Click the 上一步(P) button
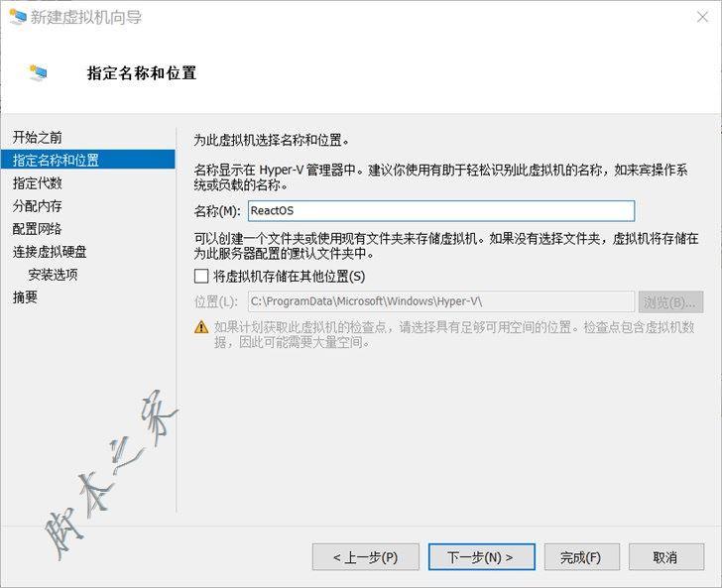This screenshot has width=722, height=588. [x=366, y=557]
